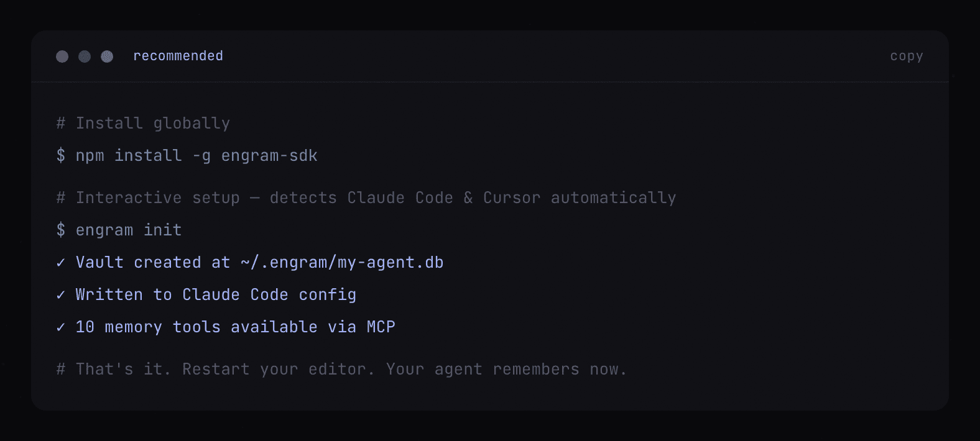This screenshot has width=980, height=441.
Task: Click the ~/.engram/my-agent.db file path
Action: 342,262
